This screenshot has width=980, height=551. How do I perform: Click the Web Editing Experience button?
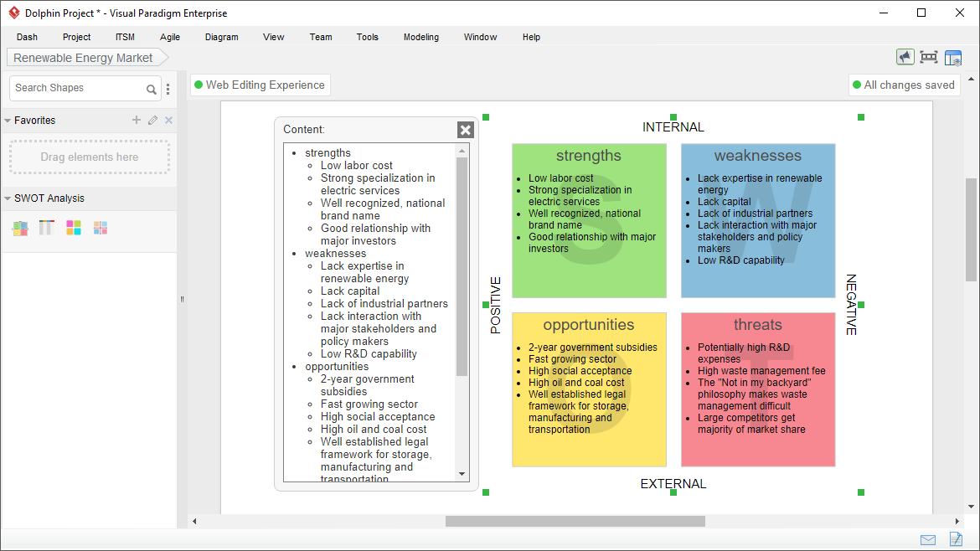[260, 85]
